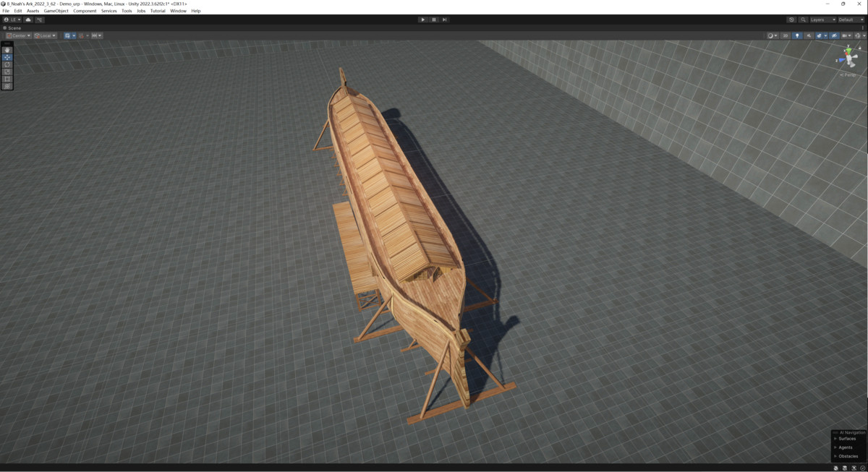868x472 pixels.
Task: Open the Default layout dropdown
Action: [850, 20]
